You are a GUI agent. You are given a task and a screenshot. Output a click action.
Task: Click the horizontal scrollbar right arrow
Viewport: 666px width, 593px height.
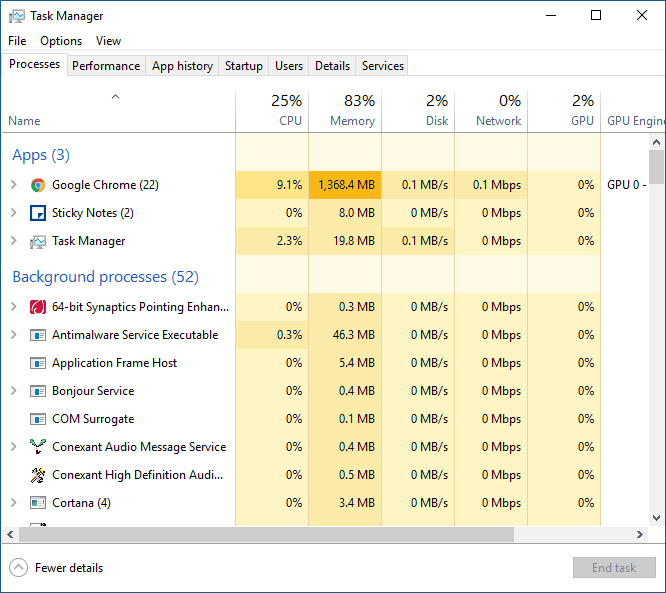pyautogui.click(x=640, y=534)
